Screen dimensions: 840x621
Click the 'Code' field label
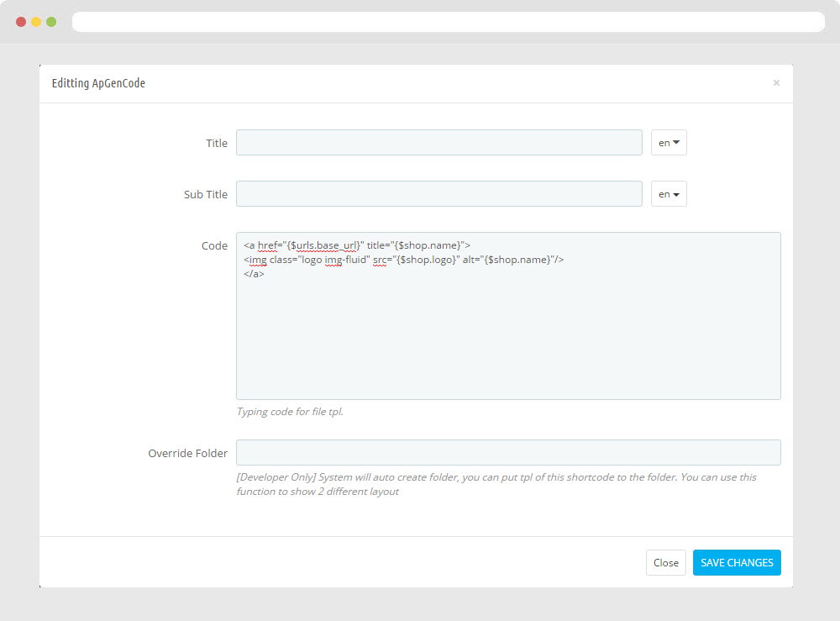coord(214,245)
